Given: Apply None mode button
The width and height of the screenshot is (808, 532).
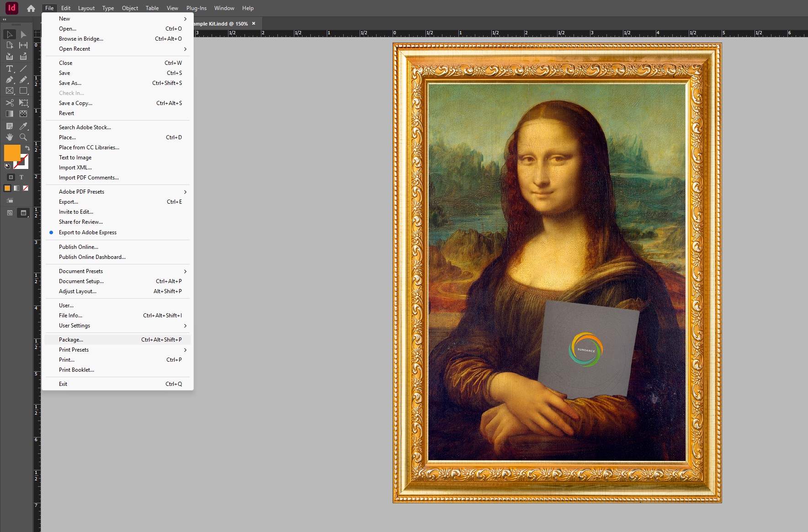Looking at the screenshot, I should [26, 188].
